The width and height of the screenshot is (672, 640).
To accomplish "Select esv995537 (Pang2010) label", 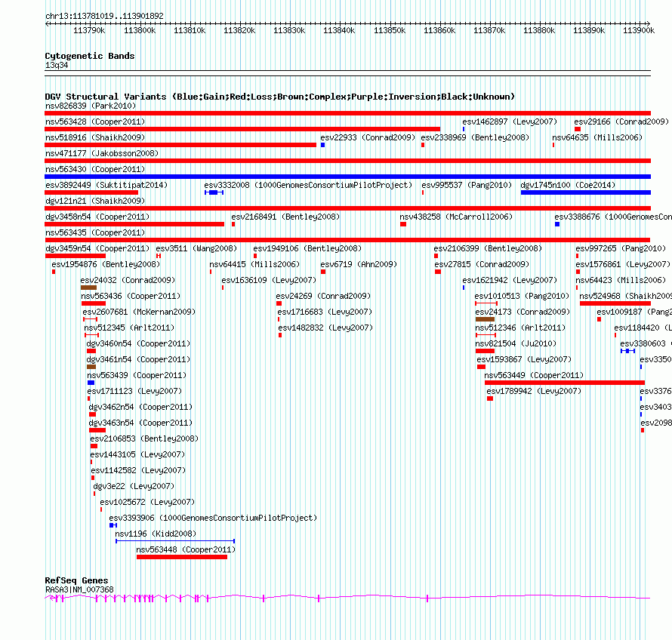I will [467, 185].
